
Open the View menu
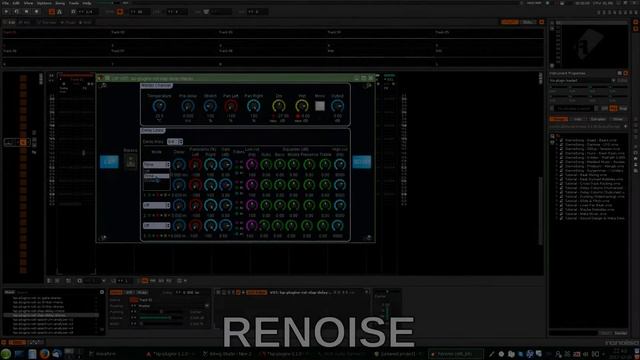click(x=28, y=3)
